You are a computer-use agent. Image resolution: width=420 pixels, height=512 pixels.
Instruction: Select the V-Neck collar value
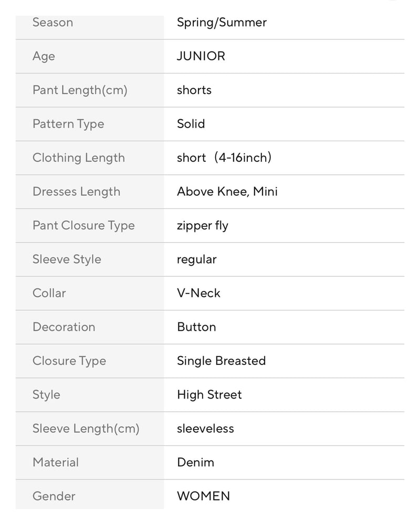click(x=199, y=293)
